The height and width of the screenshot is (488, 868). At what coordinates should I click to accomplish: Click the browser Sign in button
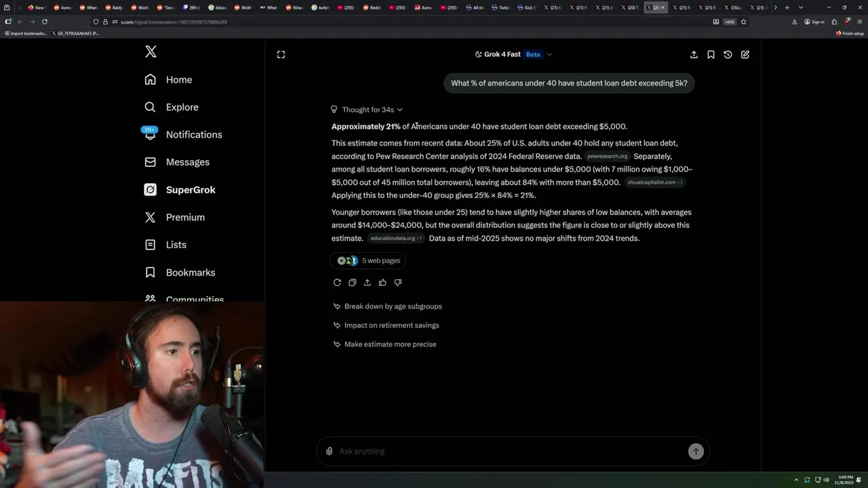pyautogui.click(x=814, y=22)
